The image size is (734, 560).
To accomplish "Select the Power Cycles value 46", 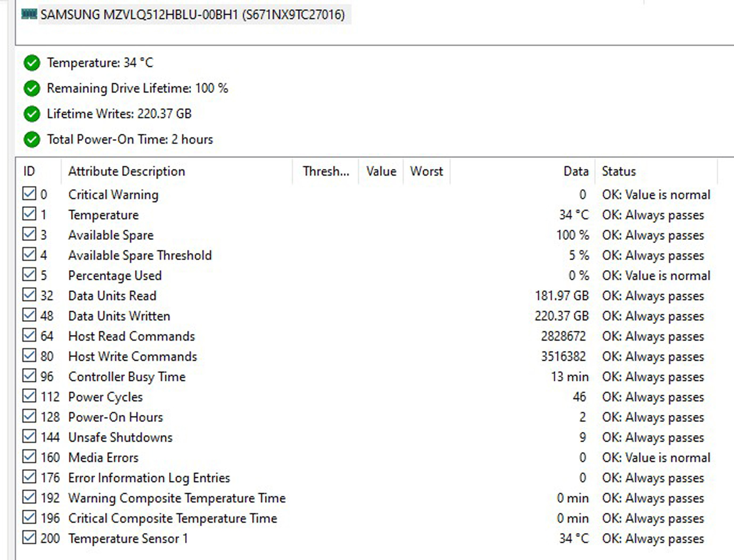I will (x=579, y=397).
